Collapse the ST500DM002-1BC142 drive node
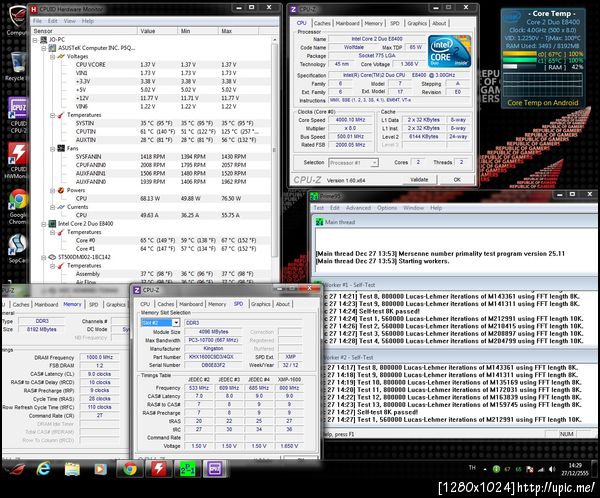Viewport: 600px width, 498px height. [x=44, y=257]
